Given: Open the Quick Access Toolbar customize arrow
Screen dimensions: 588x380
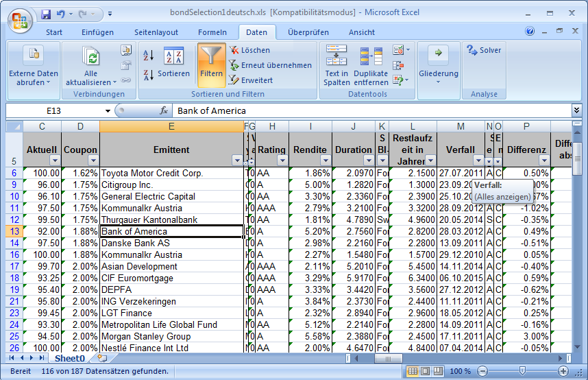Looking at the screenshot, I should coord(110,14).
